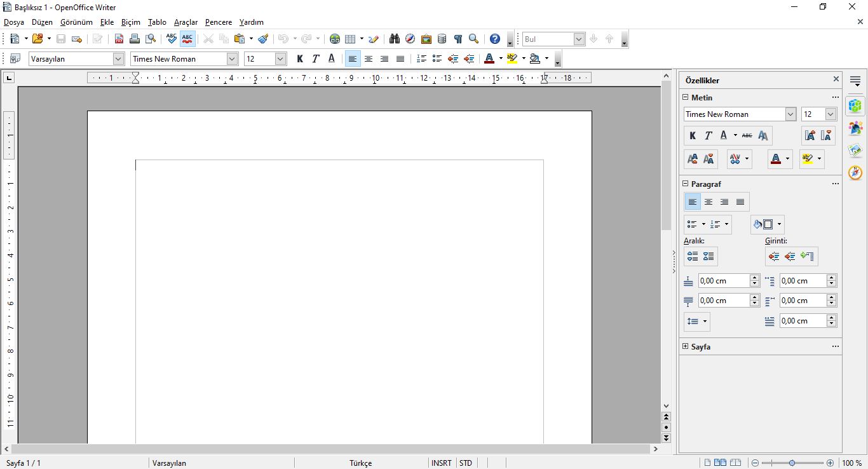This screenshot has width=868, height=469.
Task: Click STD selection mode in status bar
Action: point(466,463)
